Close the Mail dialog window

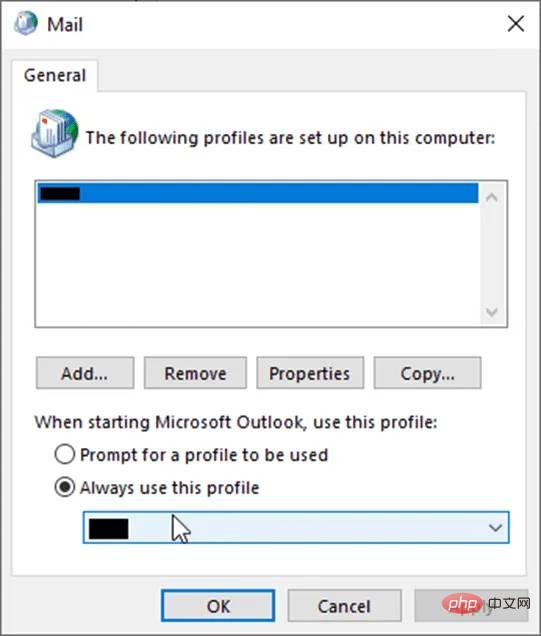pos(516,24)
